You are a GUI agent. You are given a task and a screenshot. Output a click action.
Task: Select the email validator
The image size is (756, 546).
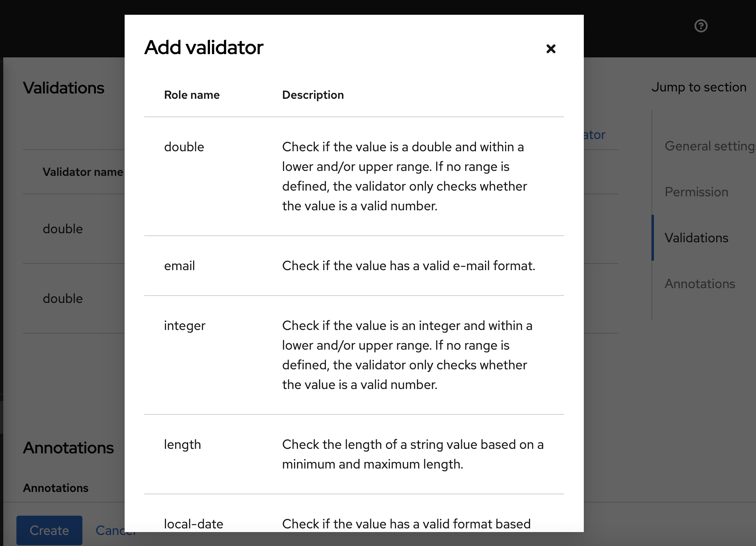[180, 266]
